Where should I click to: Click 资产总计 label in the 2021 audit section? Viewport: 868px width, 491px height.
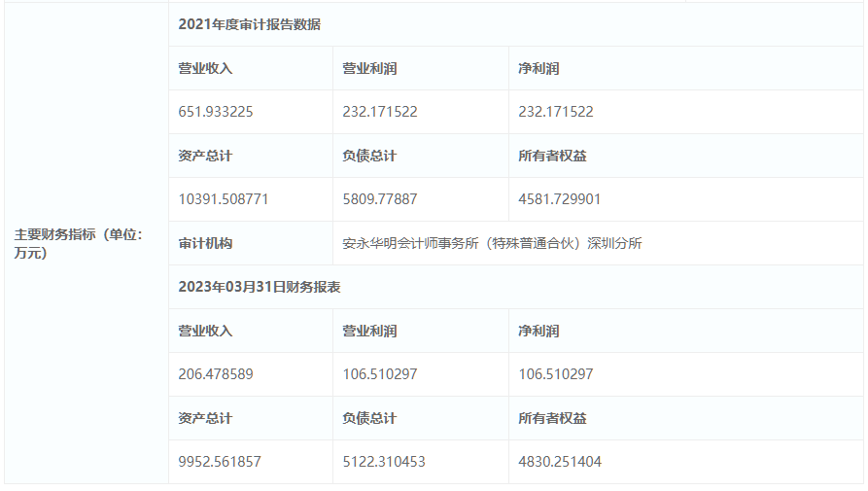click(205, 156)
